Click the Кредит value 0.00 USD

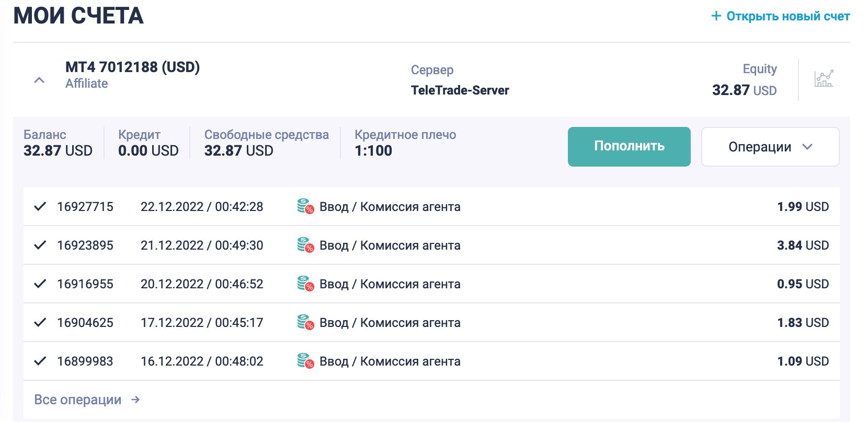click(x=149, y=151)
